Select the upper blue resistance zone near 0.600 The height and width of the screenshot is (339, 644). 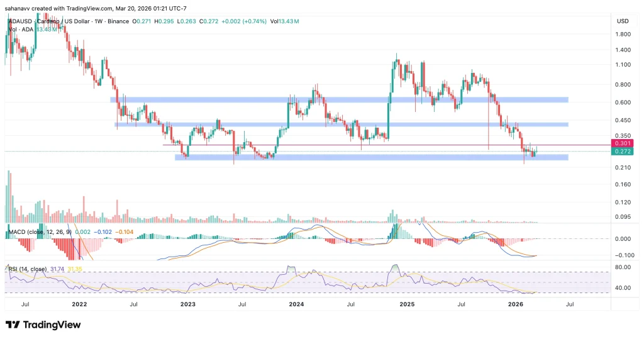click(340, 100)
